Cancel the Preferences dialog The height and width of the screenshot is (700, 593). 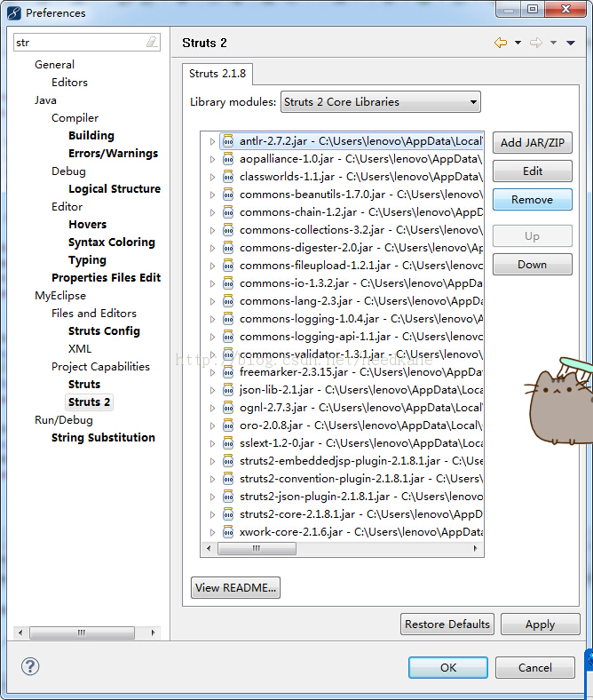pos(535,667)
